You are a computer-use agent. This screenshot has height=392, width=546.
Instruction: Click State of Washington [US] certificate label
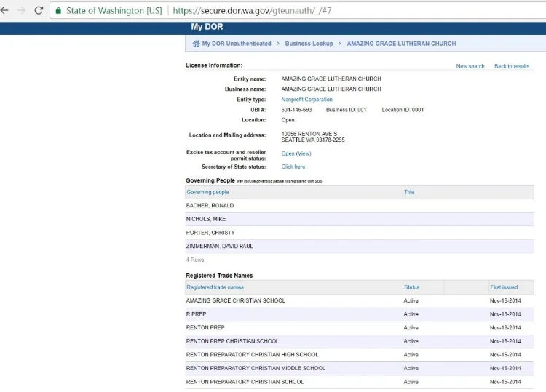(114, 11)
